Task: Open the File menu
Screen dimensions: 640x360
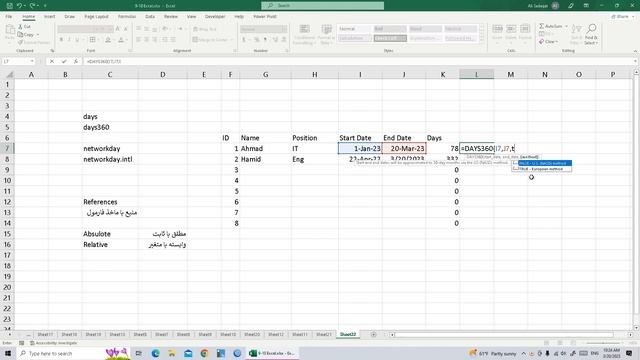Action: coord(9,17)
